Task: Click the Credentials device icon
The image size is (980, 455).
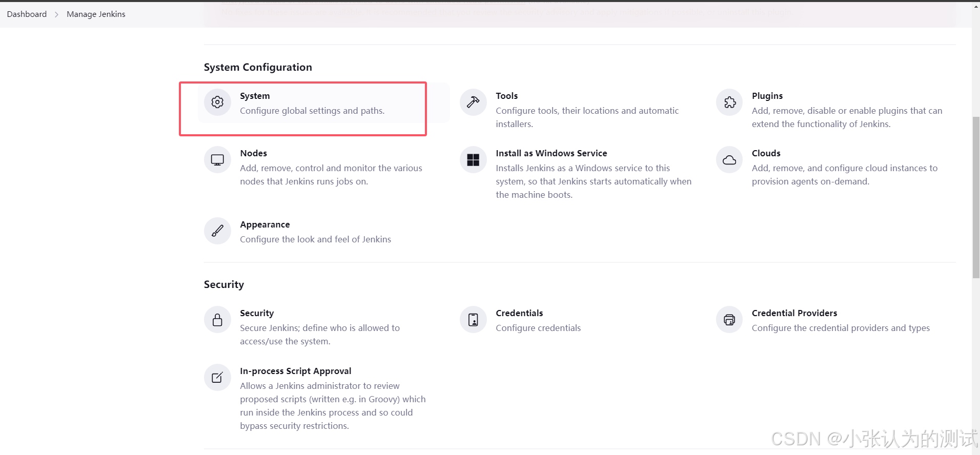Action: coord(473,319)
